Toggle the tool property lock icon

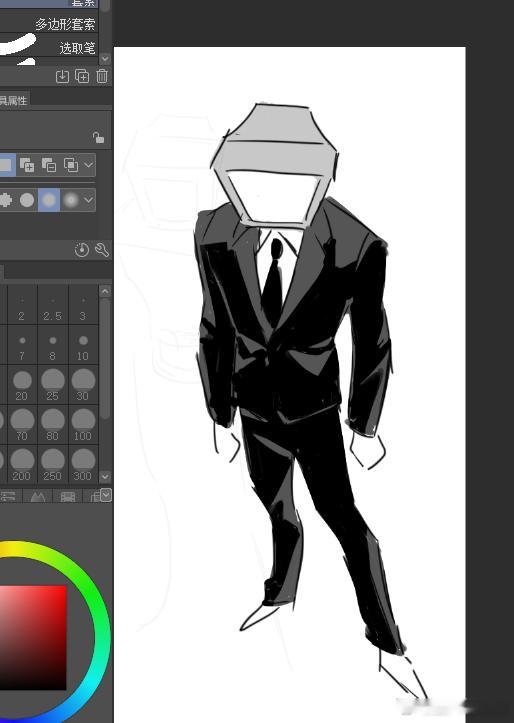(x=98, y=137)
